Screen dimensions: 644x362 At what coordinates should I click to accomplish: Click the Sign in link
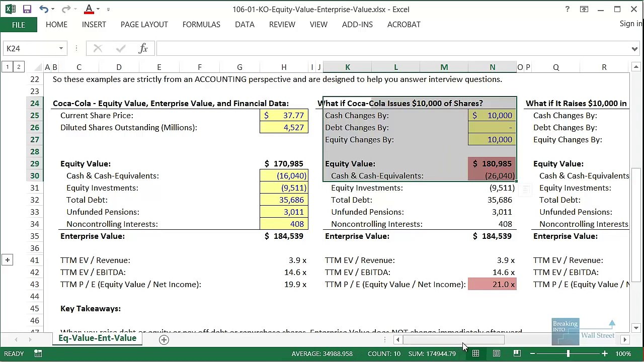click(631, 24)
